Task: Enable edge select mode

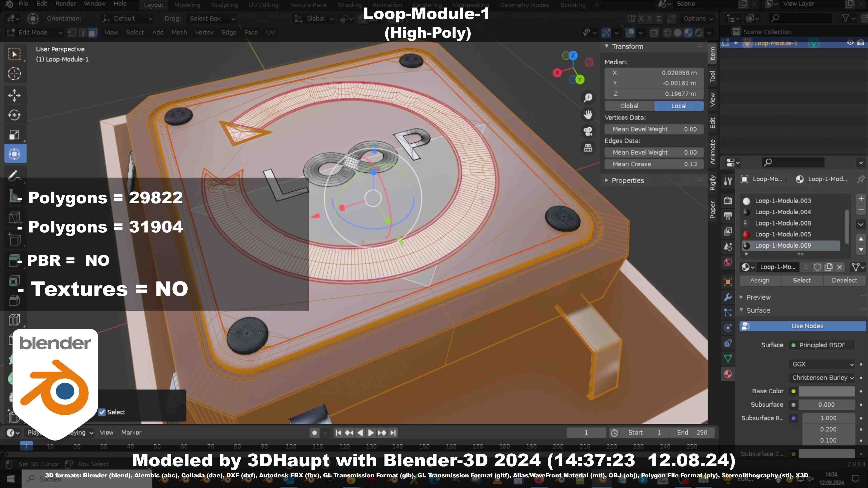Action: click(82, 33)
